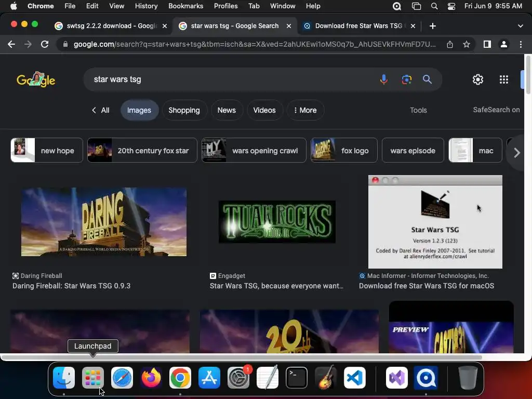Click the magnifying glass search button

click(x=427, y=79)
